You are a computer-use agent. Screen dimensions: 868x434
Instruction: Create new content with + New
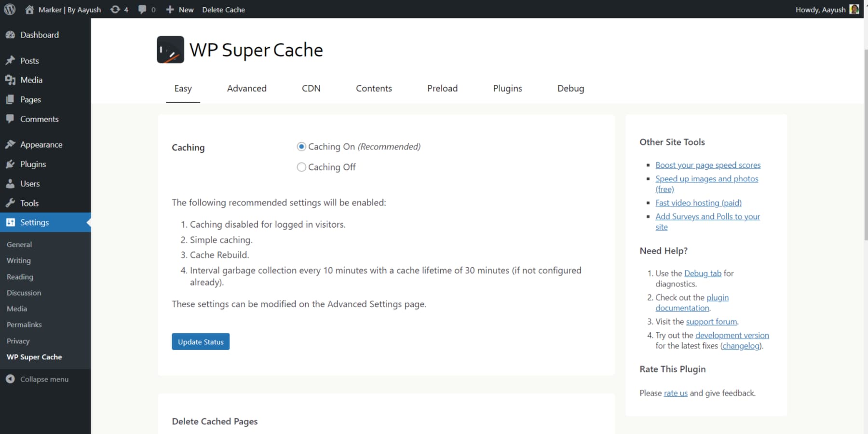point(179,9)
